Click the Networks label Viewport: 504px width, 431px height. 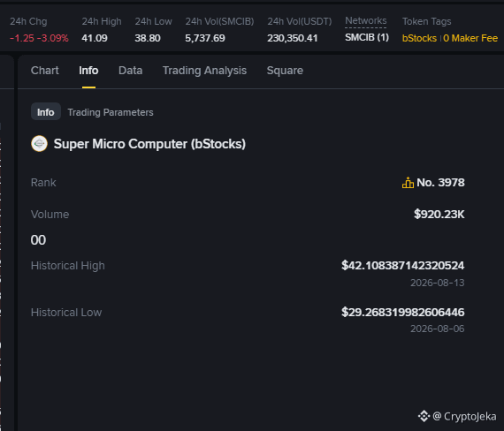tap(366, 20)
